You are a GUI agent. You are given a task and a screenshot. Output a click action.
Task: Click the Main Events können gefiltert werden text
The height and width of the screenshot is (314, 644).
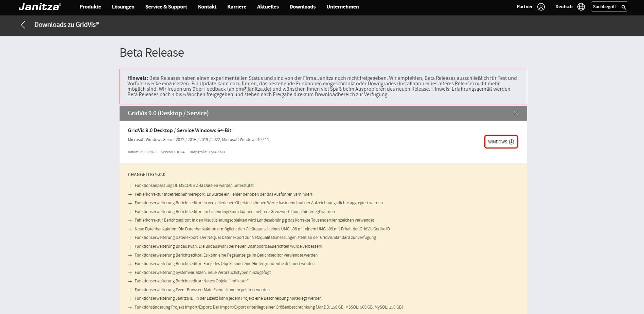click(202, 290)
